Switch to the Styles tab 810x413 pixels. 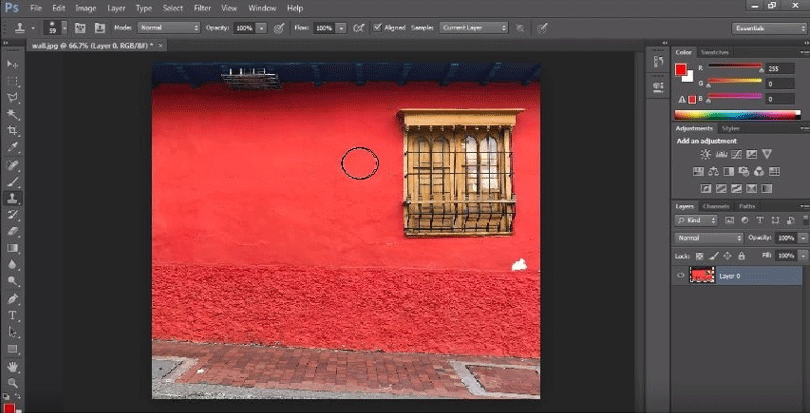(730, 128)
